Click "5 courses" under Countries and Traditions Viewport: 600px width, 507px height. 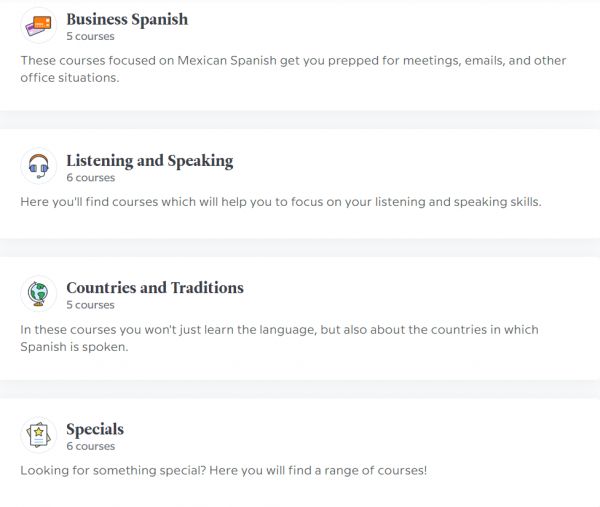tap(90, 305)
